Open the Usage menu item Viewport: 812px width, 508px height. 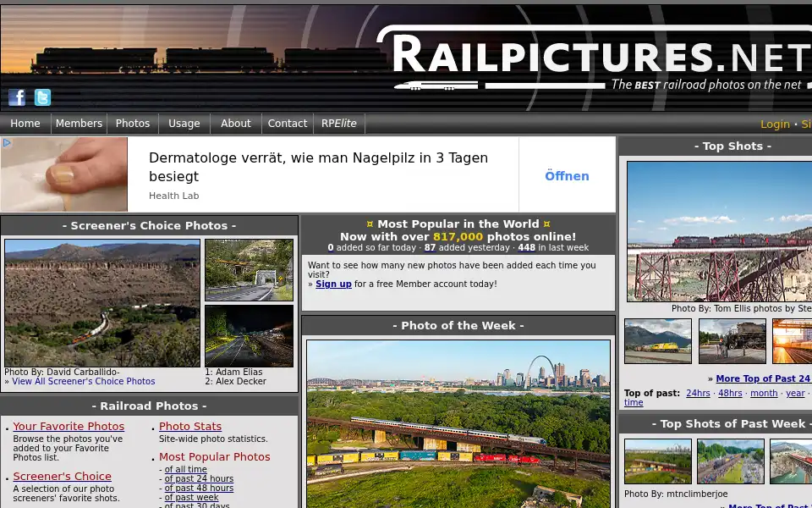pos(184,124)
